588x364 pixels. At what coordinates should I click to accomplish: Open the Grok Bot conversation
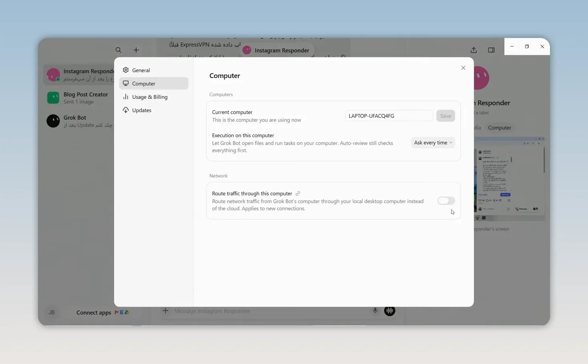tap(79, 121)
